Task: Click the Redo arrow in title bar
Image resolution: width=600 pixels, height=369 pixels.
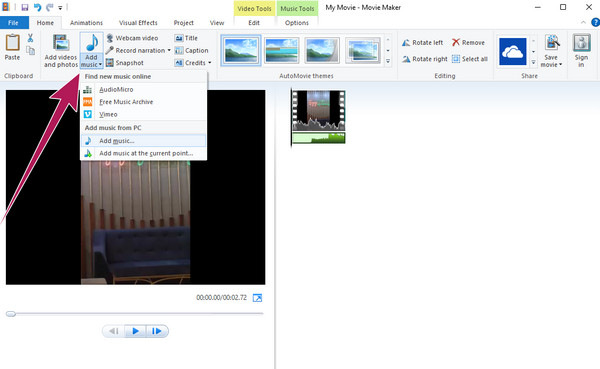Action: 49,7
